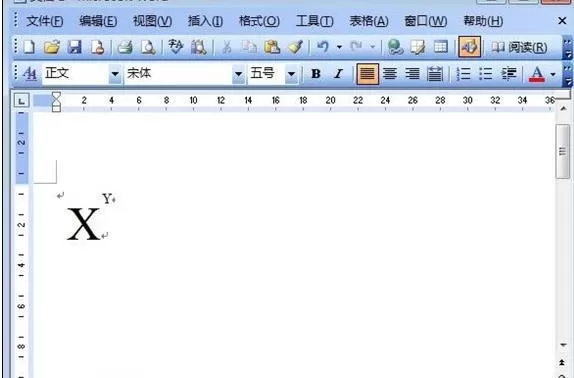Open the 帮助(H) menu
This screenshot has height=378, width=574.
coord(483,21)
